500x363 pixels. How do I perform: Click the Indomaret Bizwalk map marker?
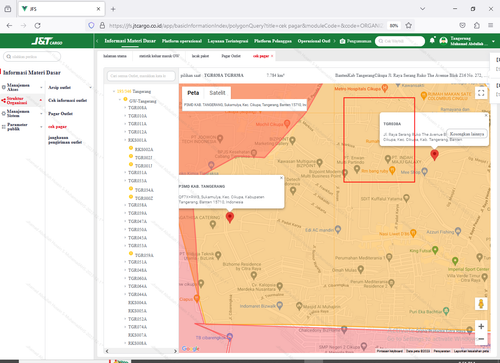point(280,305)
